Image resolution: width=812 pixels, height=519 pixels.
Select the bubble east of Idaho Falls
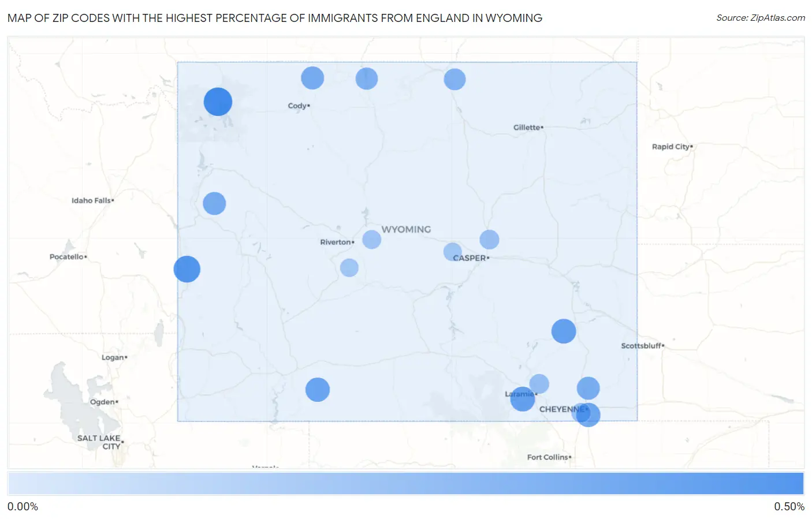(214, 203)
